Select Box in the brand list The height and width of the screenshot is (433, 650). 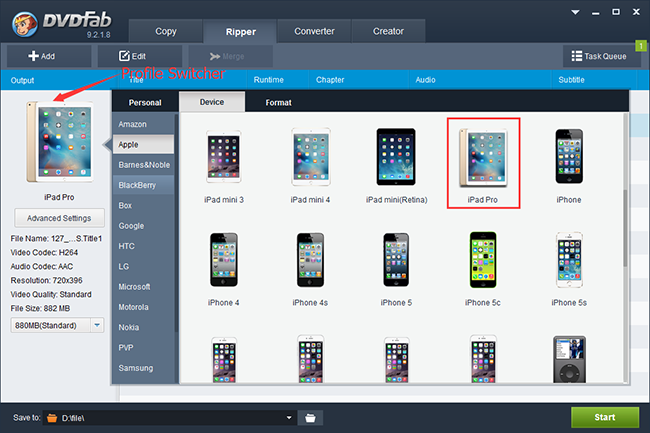[143, 205]
